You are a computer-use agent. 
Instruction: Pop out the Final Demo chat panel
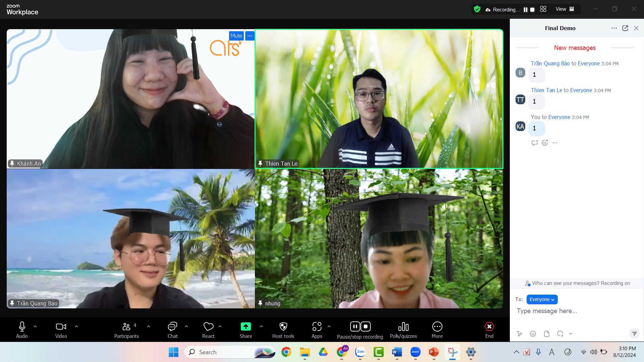tap(625, 28)
